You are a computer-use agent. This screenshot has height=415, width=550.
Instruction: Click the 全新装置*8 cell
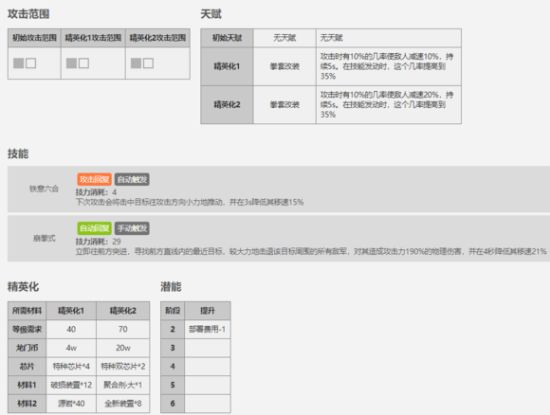click(x=123, y=403)
